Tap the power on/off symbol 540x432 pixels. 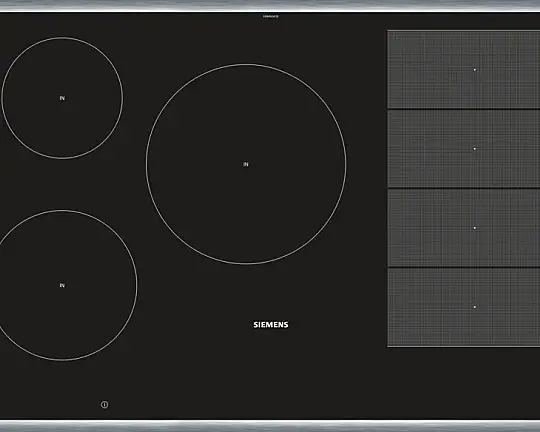tap(104, 404)
